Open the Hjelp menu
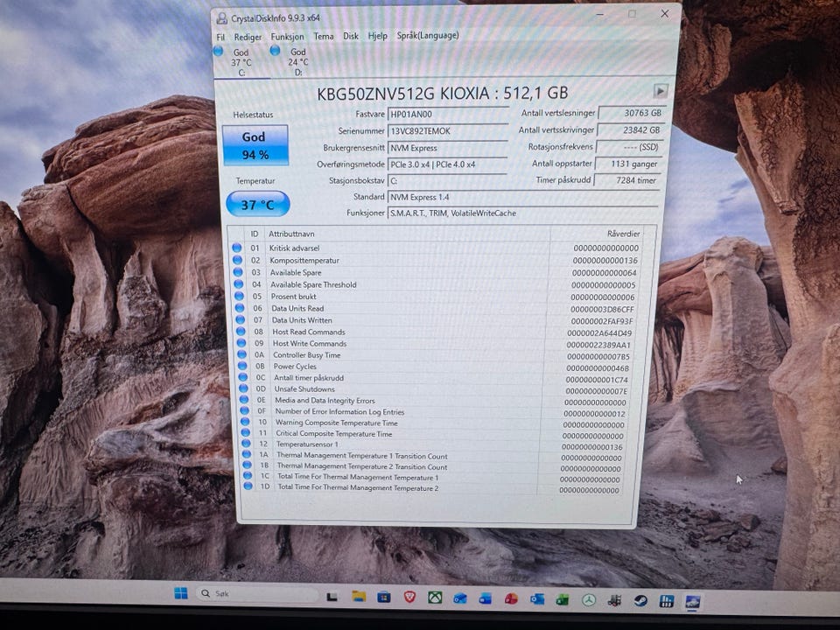This screenshot has width=840, height=630. click(x=378, y=36)
